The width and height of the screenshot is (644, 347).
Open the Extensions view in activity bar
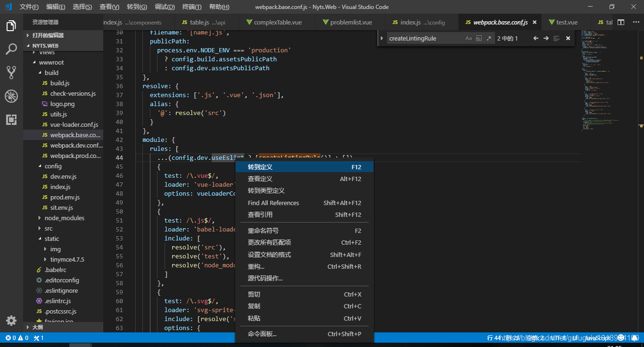11,119
